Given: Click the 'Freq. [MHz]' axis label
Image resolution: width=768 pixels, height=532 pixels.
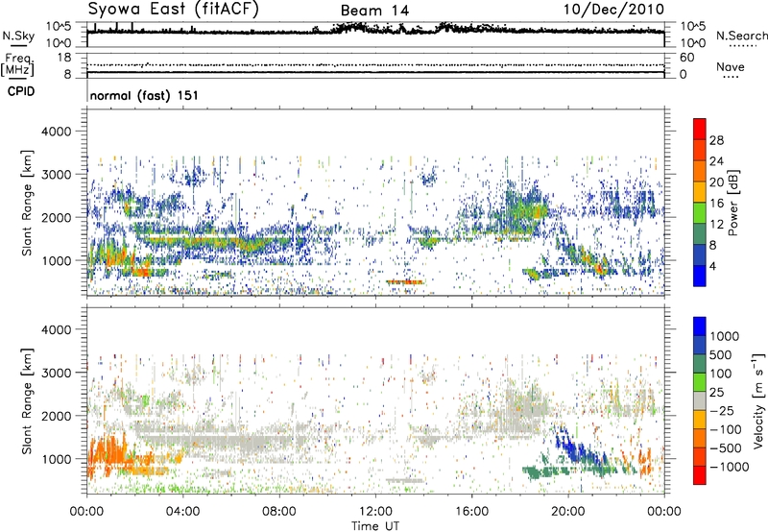Looking at the screenshot, I should point(17,65).
